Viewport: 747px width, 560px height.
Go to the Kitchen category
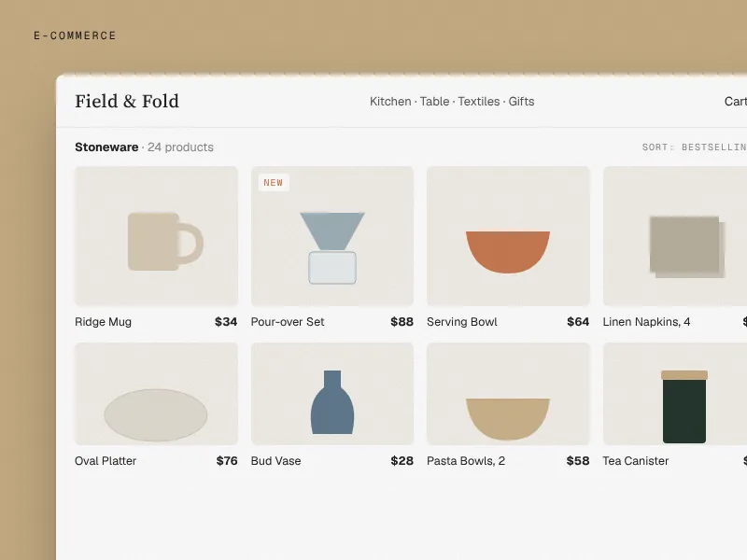click(x=390, y=102)
